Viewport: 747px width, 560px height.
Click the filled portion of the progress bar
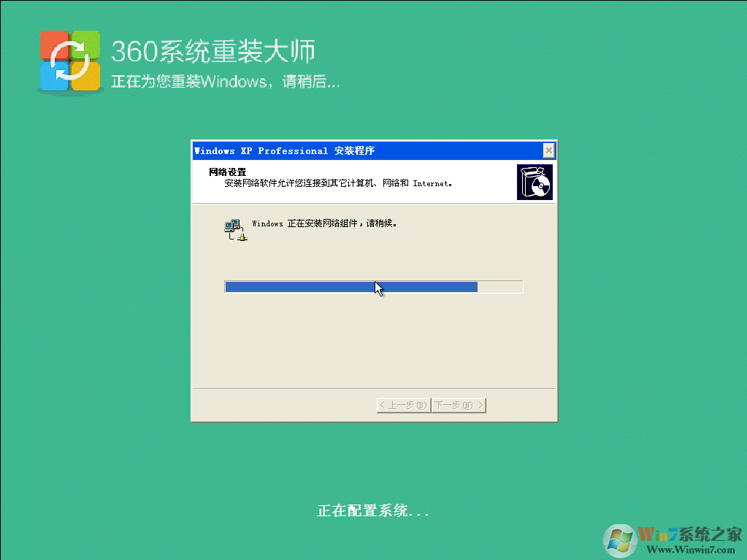(350, 286)
